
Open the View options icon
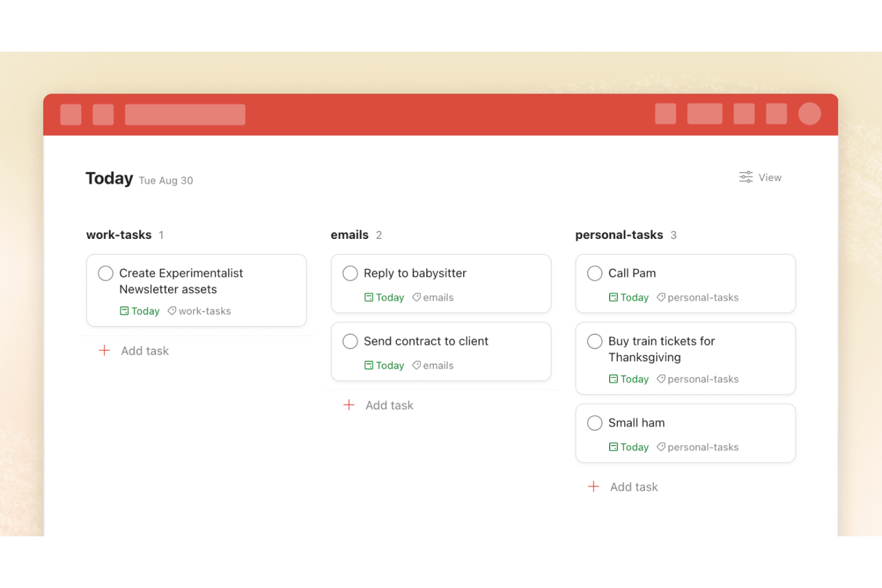point(745,177)
